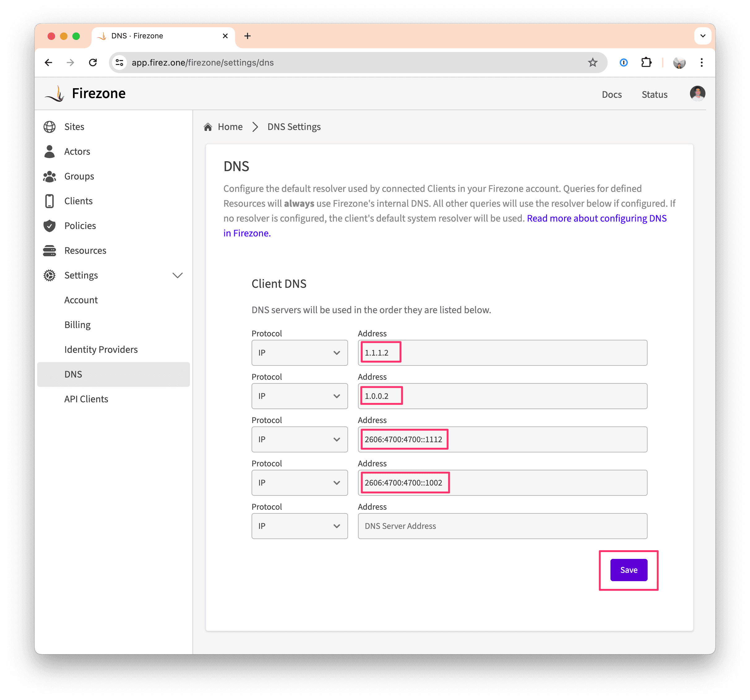Open Protocol dropdown for empty DNS row
Image resolution: width=750 pixels, height=700 pixels.
300,526
